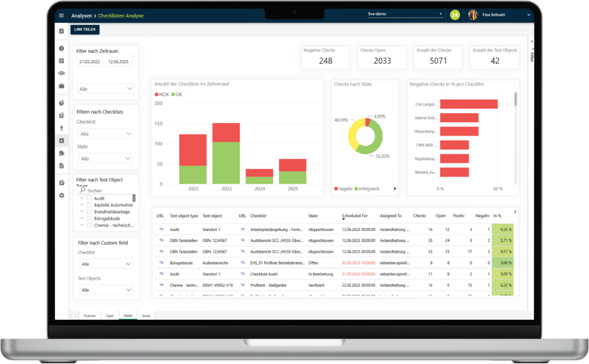Open the exclamation alert icon in the sidebar
The width and height of the screenshot is (589, 364).
[62, 48]
